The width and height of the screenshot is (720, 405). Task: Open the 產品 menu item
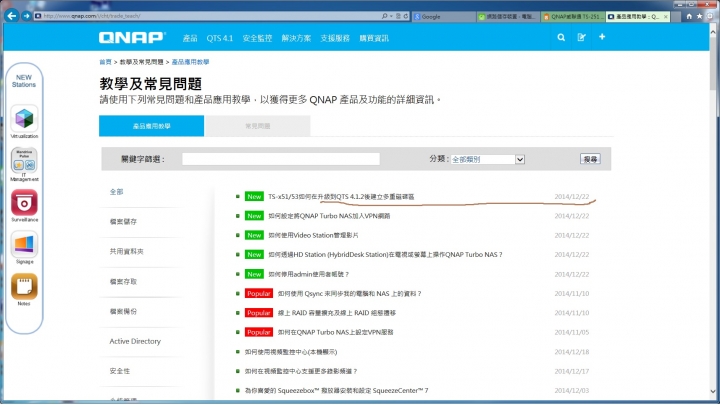click(x=190, y=38)
